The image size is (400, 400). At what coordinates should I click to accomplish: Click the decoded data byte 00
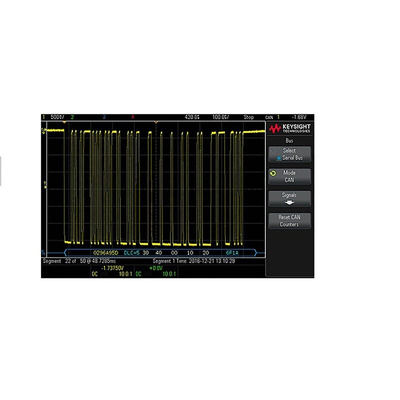point(174,253)
